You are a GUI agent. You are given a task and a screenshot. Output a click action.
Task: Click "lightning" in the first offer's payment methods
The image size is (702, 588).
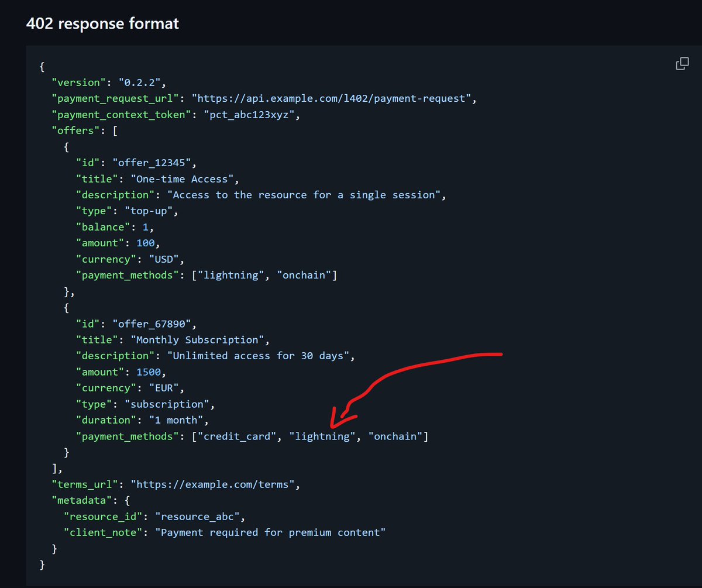click(232, 276)
